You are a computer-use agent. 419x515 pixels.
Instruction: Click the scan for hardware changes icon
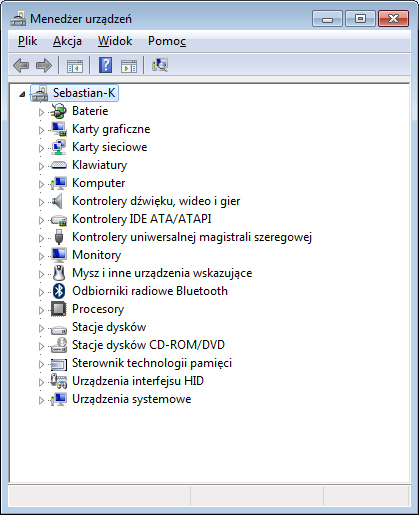160,65
